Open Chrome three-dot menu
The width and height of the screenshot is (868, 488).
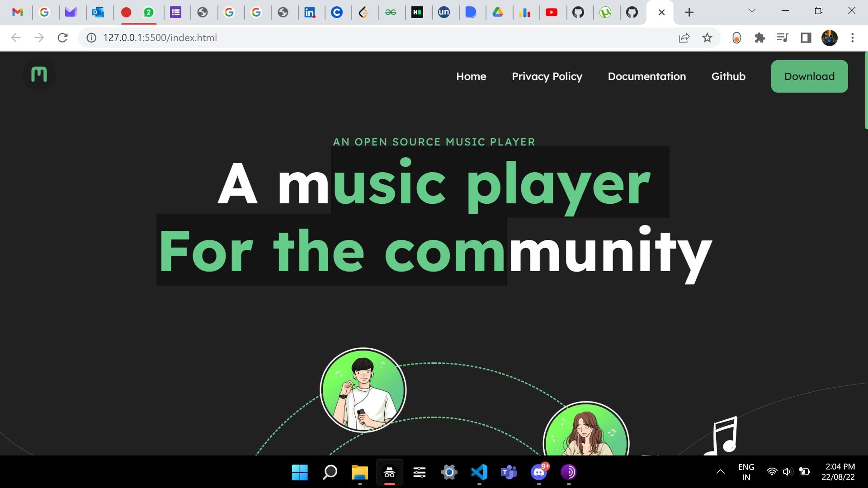click(x=853, y=38)
